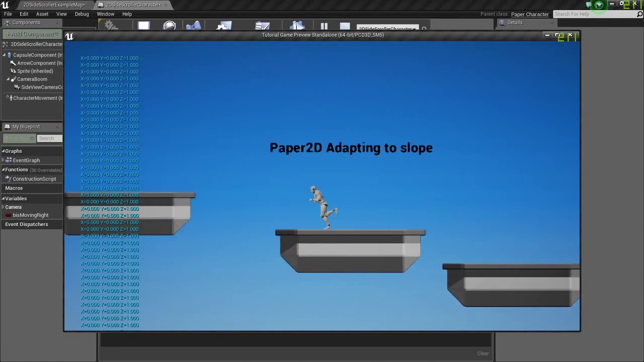The width and height of the screenshot is (644, 362).
Task: Select the CapsuleComponent icon in Components
Action: tap(9, 55)
